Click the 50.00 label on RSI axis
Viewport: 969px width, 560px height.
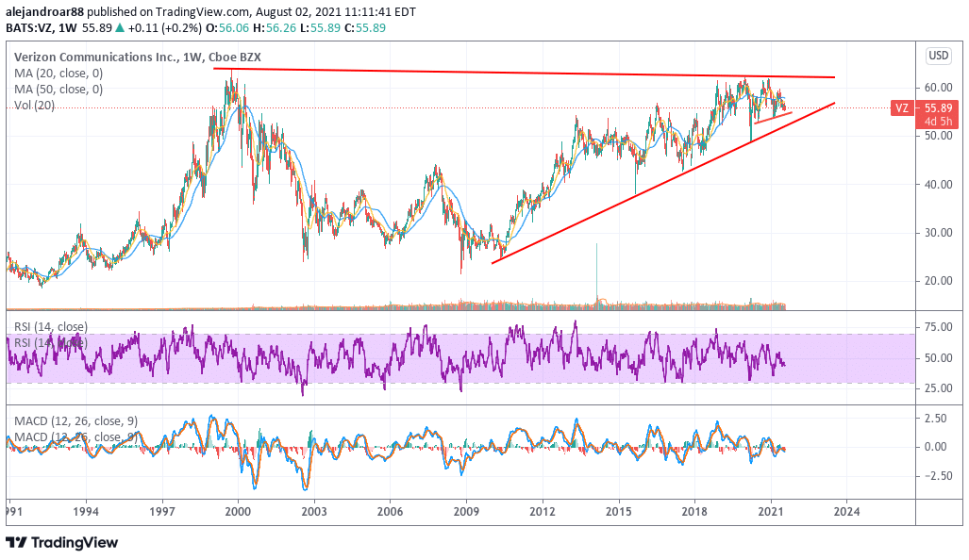pos(938,358)
